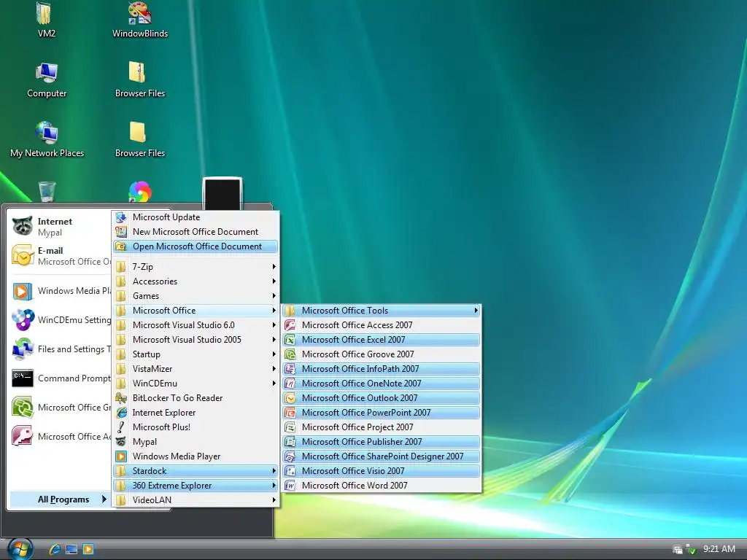Expand Microsoft Visual Studio 2005 submenu

click(x=196, y=340)
